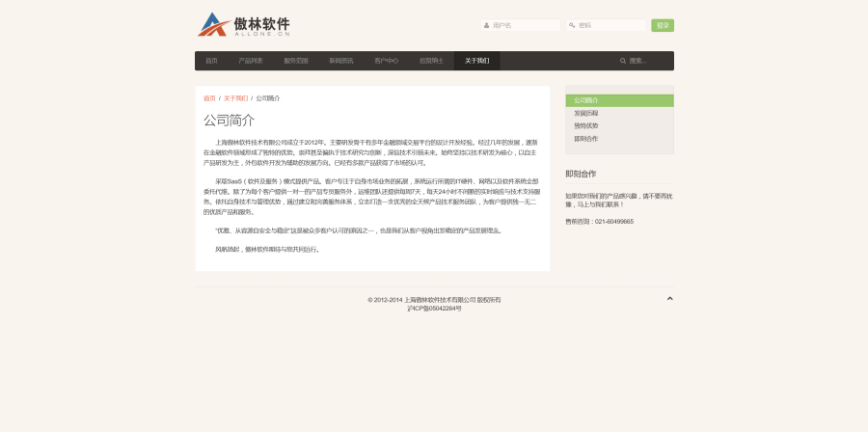Open the 客户中心 navbar item

click(x=387, y=61)
